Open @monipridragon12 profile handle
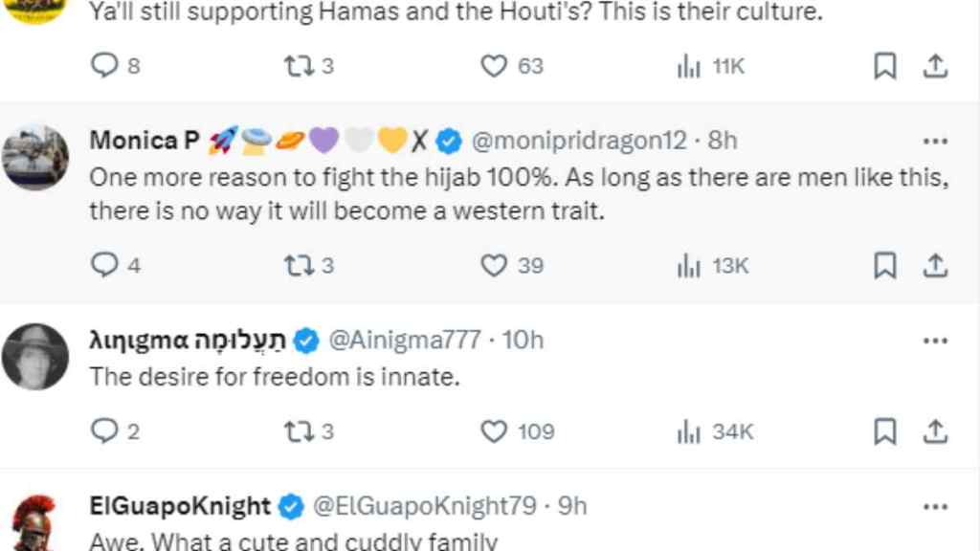The height and width of the screenshot is (551, 980). (579, 141)
